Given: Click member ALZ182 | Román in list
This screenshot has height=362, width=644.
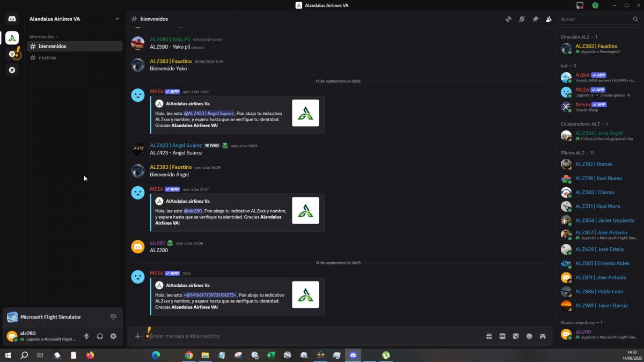Looking at the screenshot, I should pyautogui.click(x=594, y=164).
